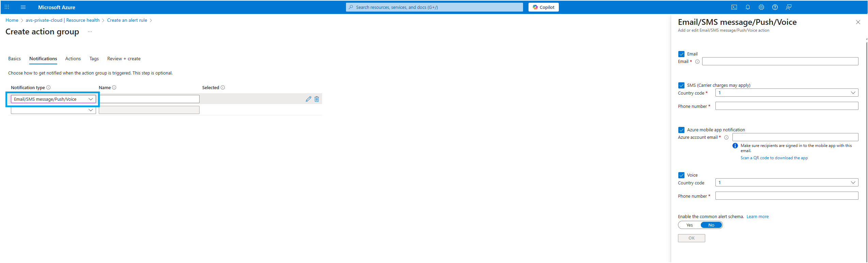Delete the notification row with trash icon
Screen dimensions: 868x263
click(317, 99)
